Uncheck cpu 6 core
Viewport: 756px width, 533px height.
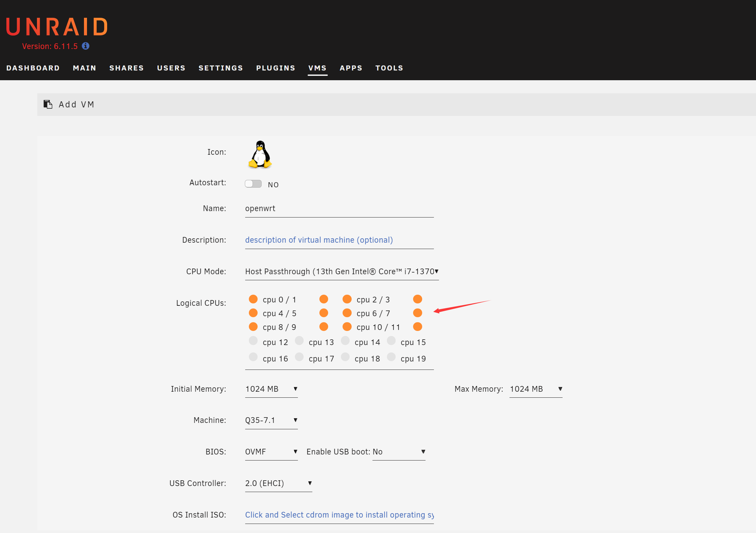click(347, 313)
